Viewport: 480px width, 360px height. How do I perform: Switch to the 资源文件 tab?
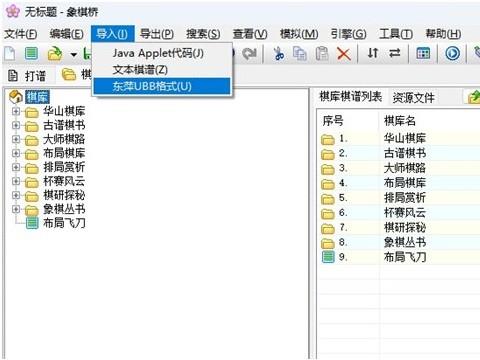pyautogui.click(x=413, y=98)
